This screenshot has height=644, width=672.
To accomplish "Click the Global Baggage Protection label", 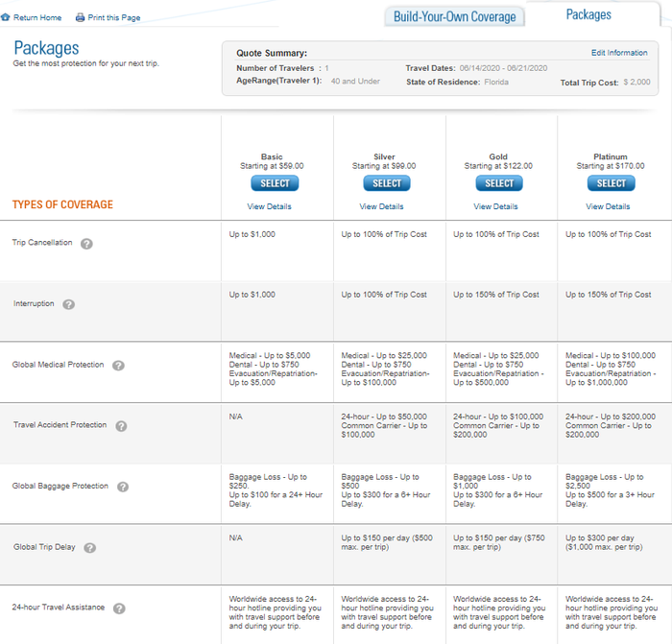I will tap(60, 486).
